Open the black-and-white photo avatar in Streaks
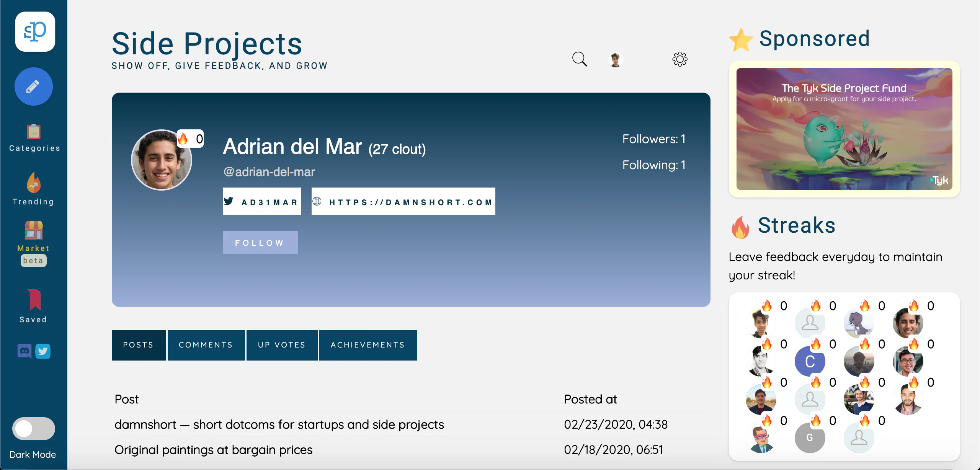Viewport: 980px width, 470px height. pos(761,361)
